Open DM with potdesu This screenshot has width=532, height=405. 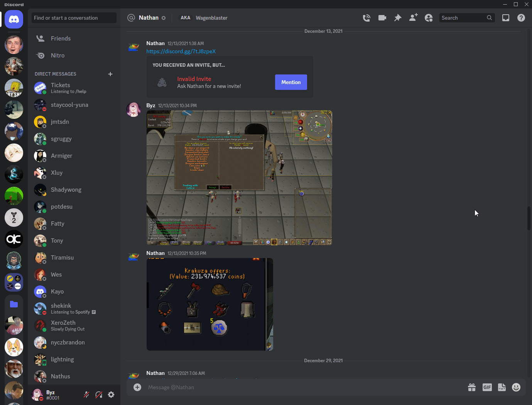pos(74,207)
